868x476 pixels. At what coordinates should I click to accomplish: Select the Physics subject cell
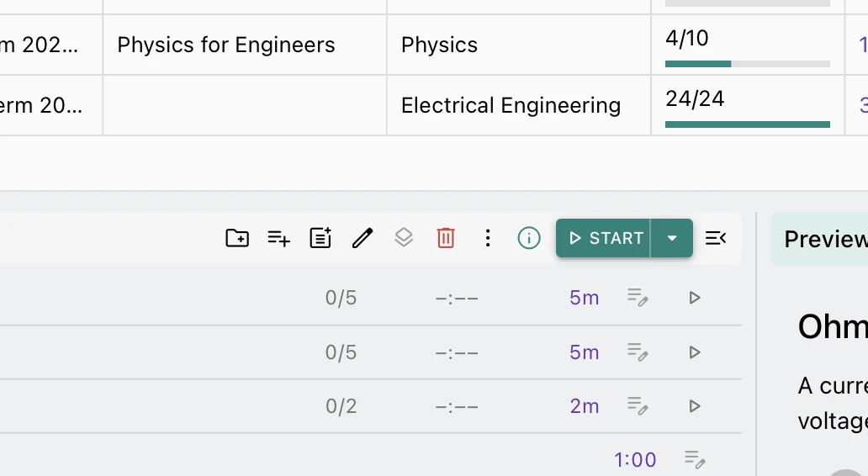pyautogui.click(x=519, y=45)
